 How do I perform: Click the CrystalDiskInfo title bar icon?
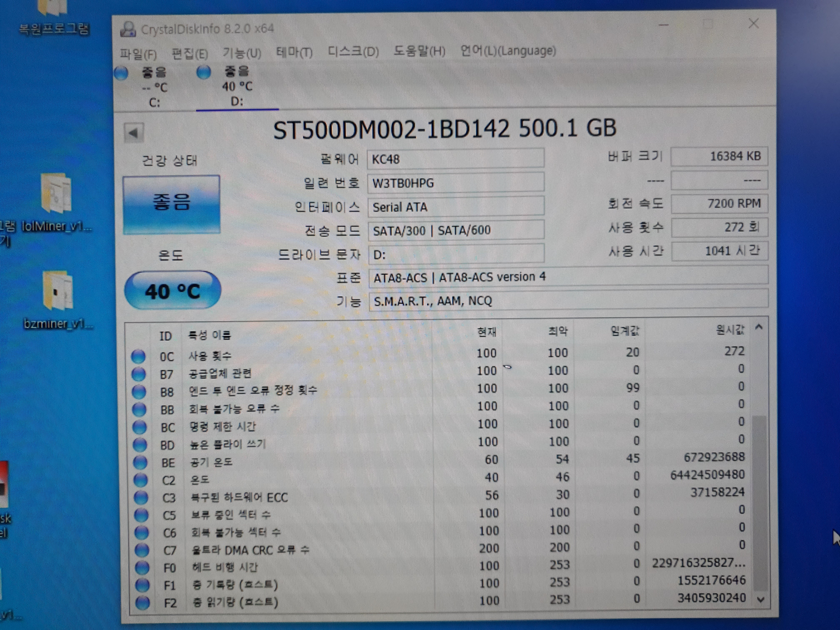[128, 29]
